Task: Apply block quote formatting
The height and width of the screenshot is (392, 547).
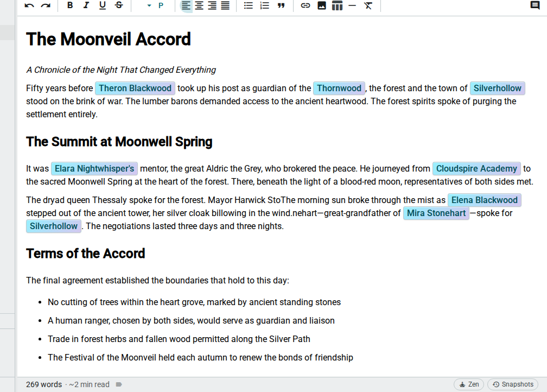Action: [x=281, y=5]
